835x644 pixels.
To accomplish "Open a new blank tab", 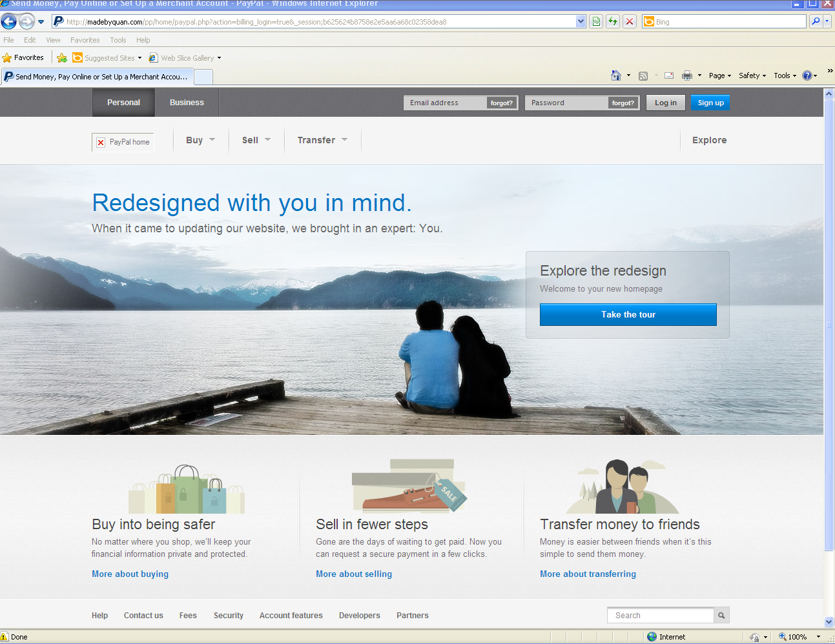I will (203, 77).
